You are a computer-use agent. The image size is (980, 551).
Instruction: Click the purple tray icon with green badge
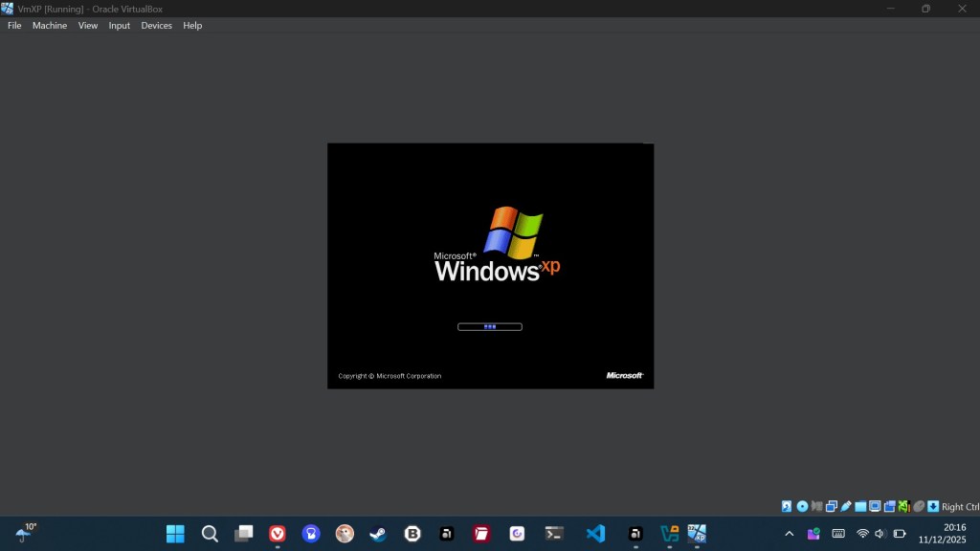813,534
